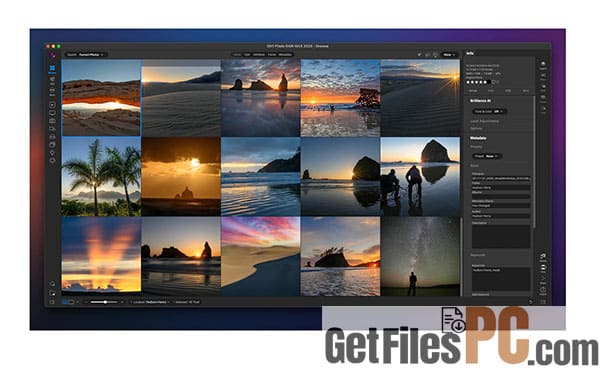Set rating to five stars in Info panel

pos(485,82)
